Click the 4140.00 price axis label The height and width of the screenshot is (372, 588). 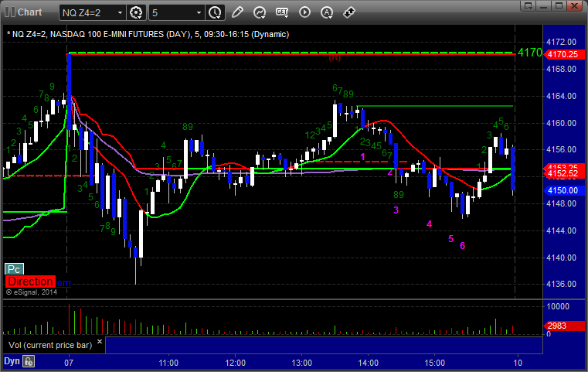tap(562, 258)
